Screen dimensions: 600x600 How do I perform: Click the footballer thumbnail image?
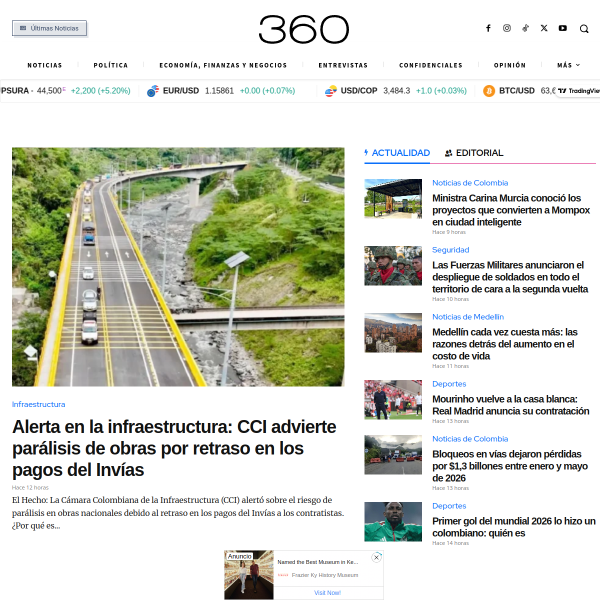(393, 522)
